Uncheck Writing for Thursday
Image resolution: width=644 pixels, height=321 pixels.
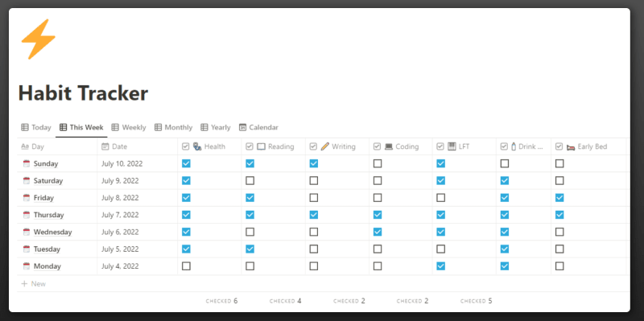point(314,215)
